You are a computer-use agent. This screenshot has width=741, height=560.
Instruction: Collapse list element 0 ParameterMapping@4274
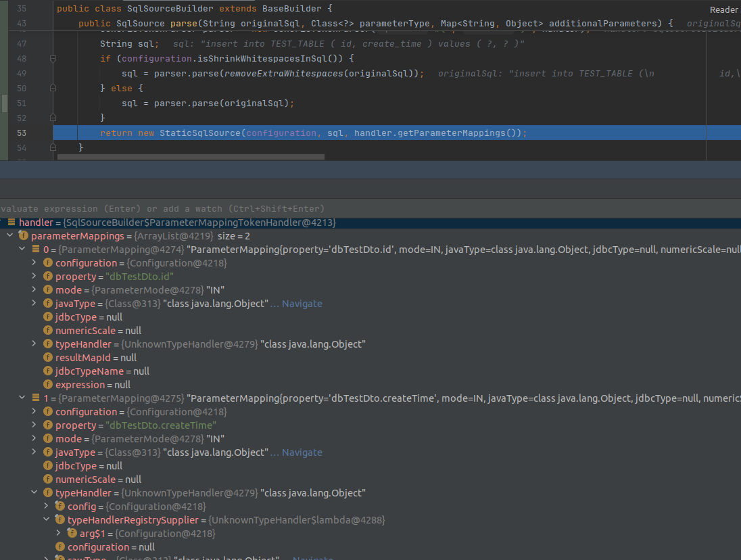point(22,249)
